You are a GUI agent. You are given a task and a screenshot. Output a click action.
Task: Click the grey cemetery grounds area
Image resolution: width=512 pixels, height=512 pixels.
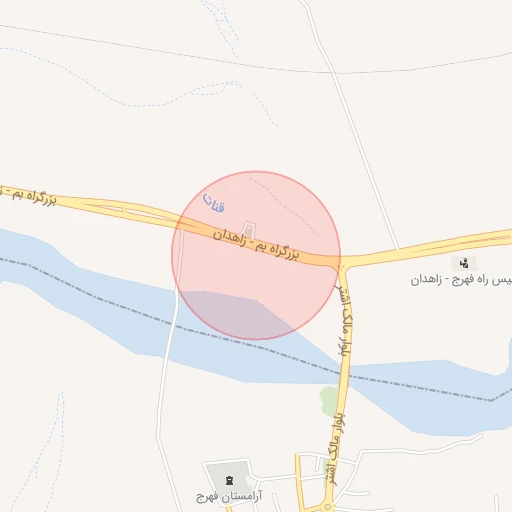[227, 475]
